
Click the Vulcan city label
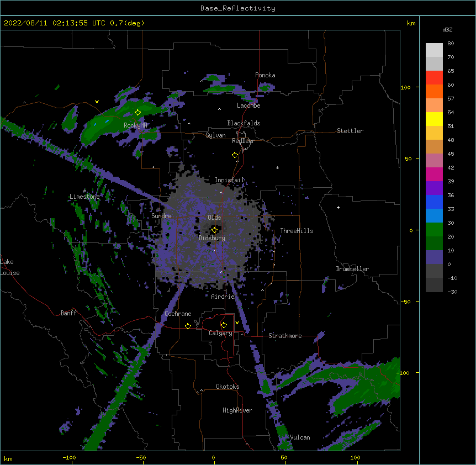300,437
